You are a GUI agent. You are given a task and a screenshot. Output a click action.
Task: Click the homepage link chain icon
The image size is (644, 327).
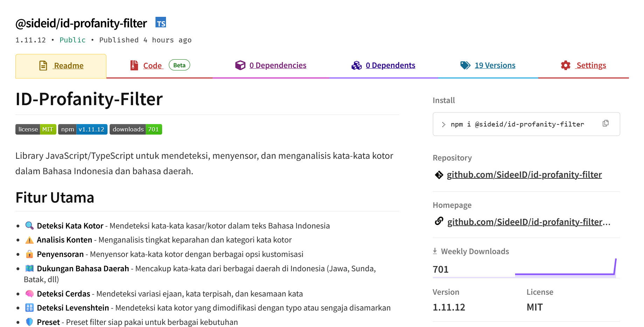point(439,221)
